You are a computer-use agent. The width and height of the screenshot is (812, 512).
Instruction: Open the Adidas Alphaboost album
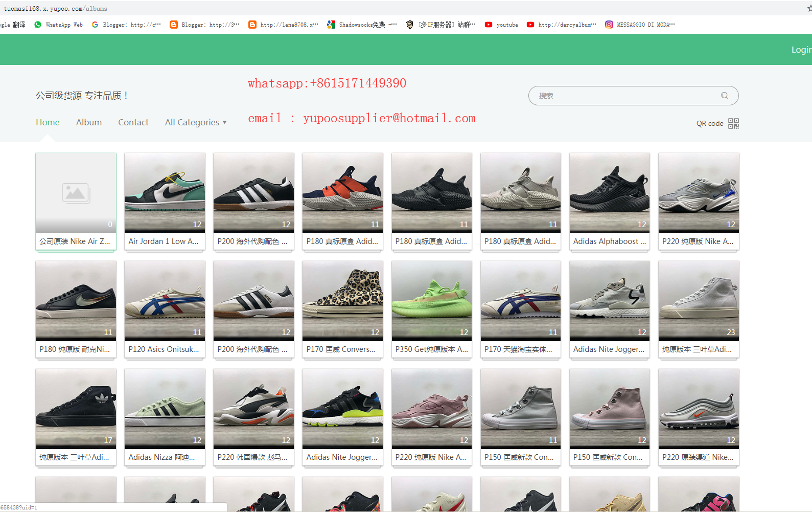pos(610,202)
